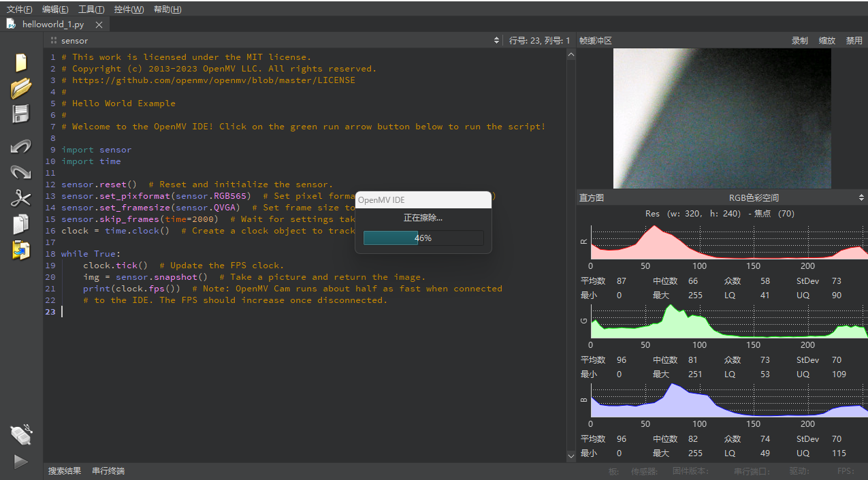Undo with the back-curved arrow icon
This screenshot has height=480, width=868.
pyautogui.click(x=21, y=146)
